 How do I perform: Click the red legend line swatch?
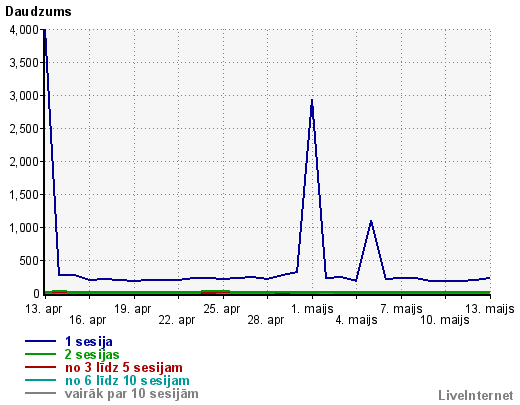pos(40,367)
